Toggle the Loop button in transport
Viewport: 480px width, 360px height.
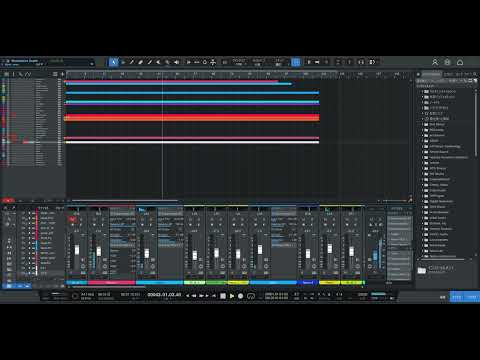click(251, 296)
